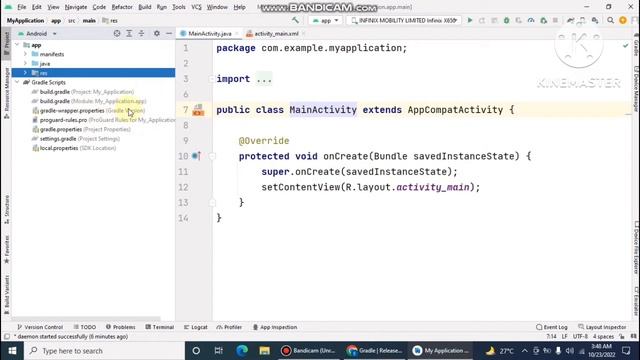This screenshot has width=640, height=360.
Task: Open Edge browser in taskbar
Action: click(242, 351)
